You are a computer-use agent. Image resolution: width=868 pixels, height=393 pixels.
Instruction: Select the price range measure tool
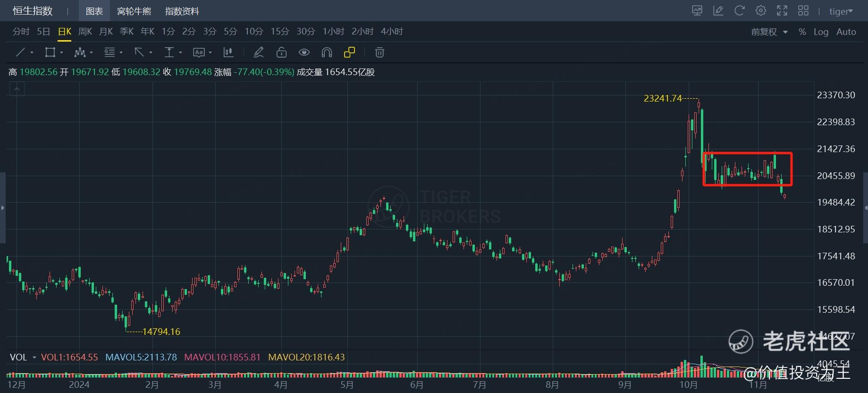click(169, 52)
